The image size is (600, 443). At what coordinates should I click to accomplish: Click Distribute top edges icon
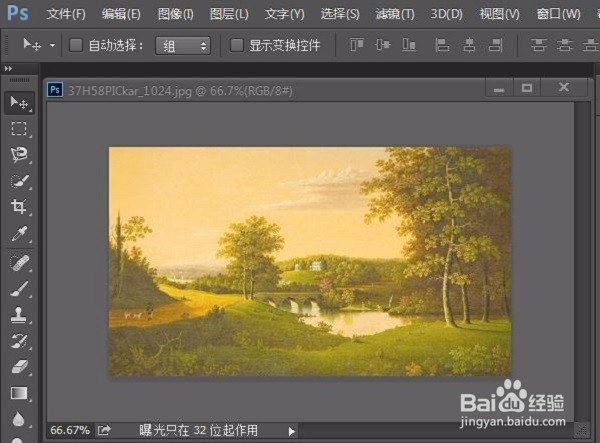[x=538, y=45]
